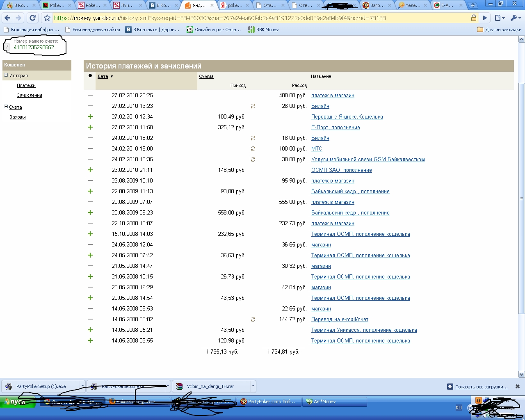Open the Заходы sidebar link
The image size is (525, 420).
[x=18, y=117]
